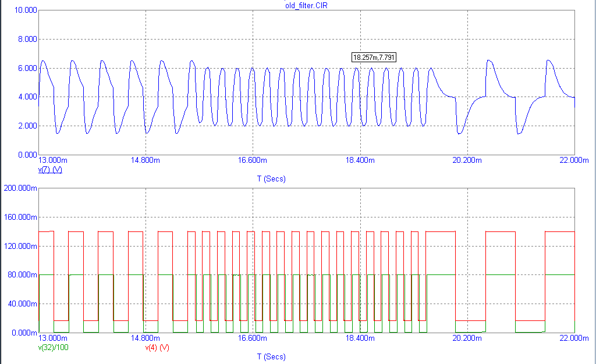Image resolution: width=596 pixels, height=364 pixels.
Task: Select the red v(4) (V) trace label
Action: pyautogui.click(x=157, y=348)
